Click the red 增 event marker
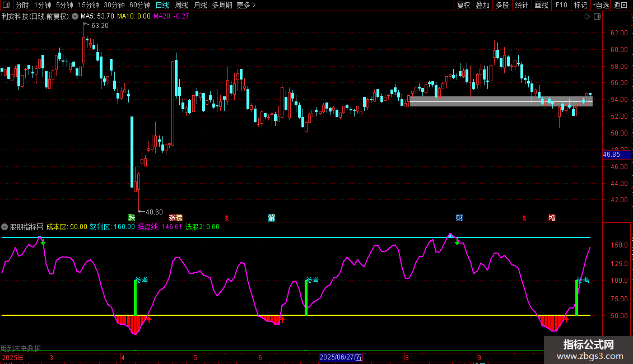 (552, 217)
